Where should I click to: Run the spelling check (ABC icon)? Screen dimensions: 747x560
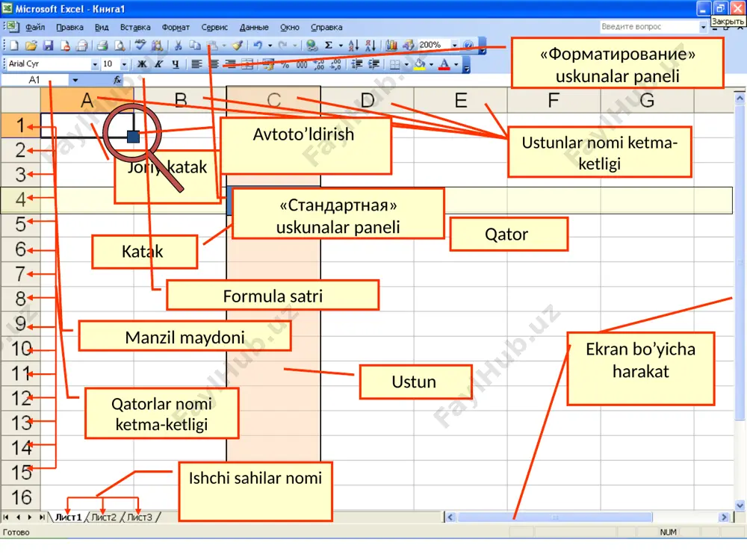tap(140, 46)
